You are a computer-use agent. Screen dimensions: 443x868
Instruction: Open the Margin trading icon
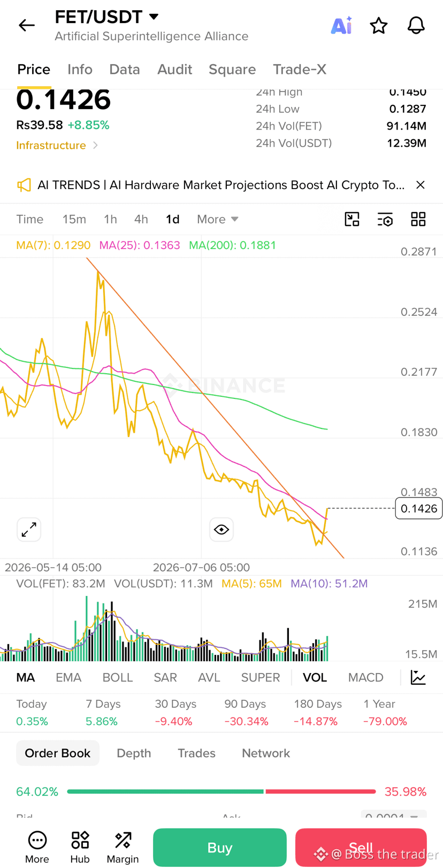point(123,848)
